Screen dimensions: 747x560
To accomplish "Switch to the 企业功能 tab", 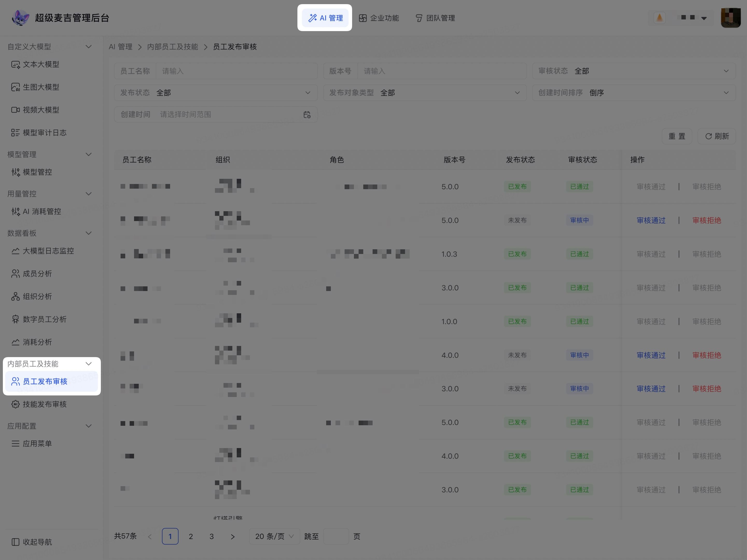I will click(x=379, y=18).
